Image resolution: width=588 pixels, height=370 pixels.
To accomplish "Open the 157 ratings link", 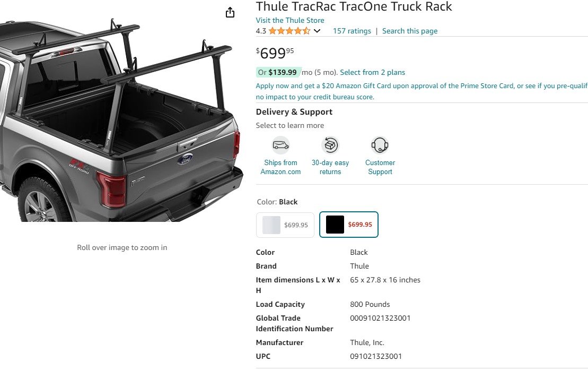I will (x=352, y=31).
